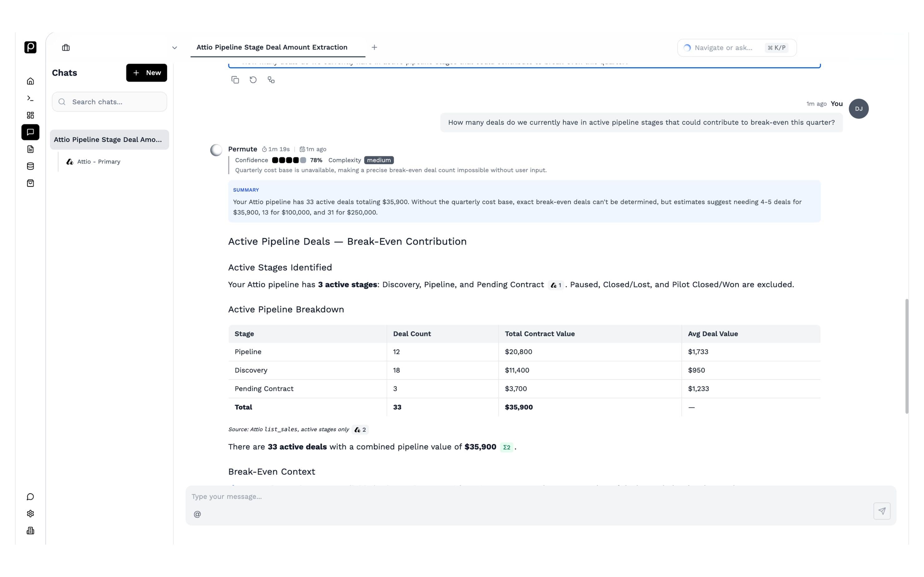Start a New chat
The image size is (924, 577).
[146, 72]
